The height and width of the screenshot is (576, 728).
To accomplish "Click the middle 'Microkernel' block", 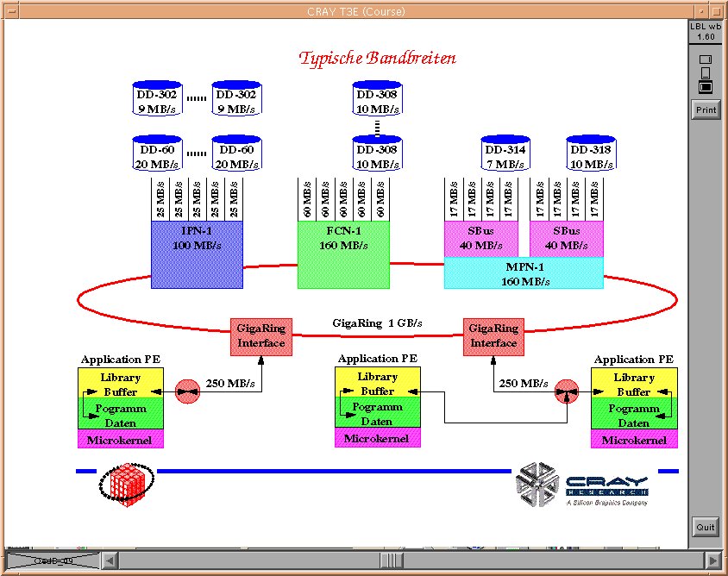I will [378, 438].
